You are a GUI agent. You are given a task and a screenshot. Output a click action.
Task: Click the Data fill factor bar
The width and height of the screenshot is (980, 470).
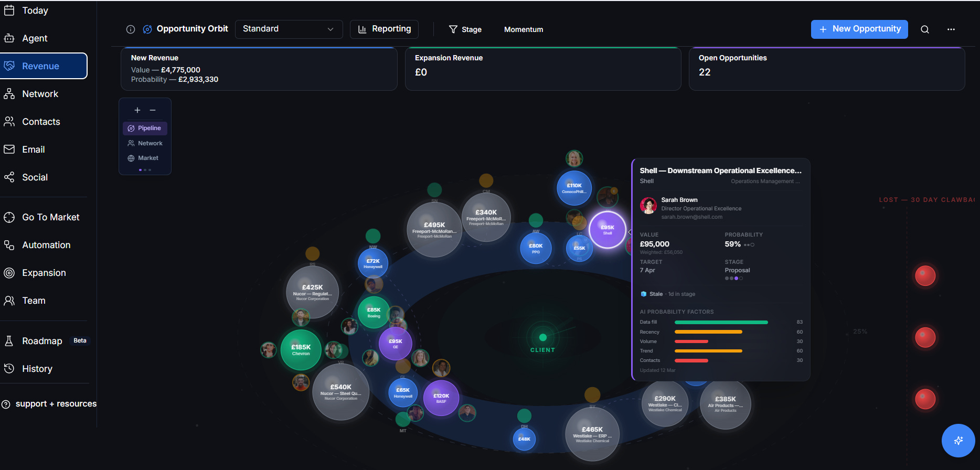[x=721, y=322]
